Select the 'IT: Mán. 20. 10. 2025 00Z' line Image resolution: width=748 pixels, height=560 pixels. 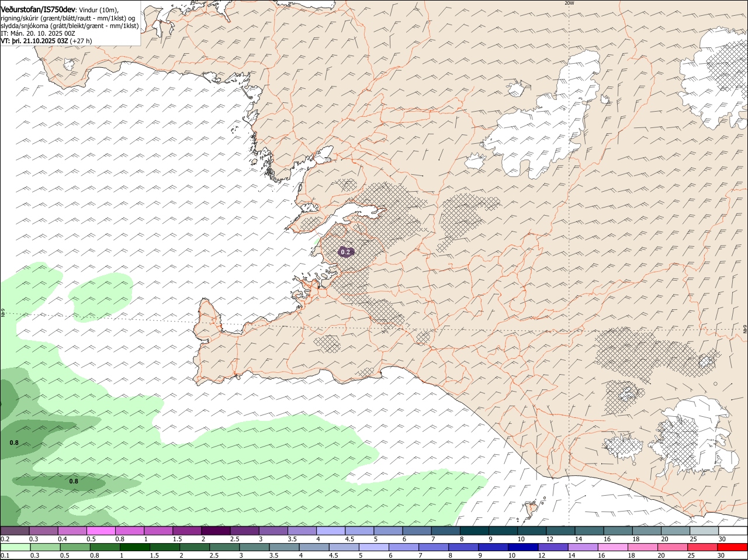point(38,33)
